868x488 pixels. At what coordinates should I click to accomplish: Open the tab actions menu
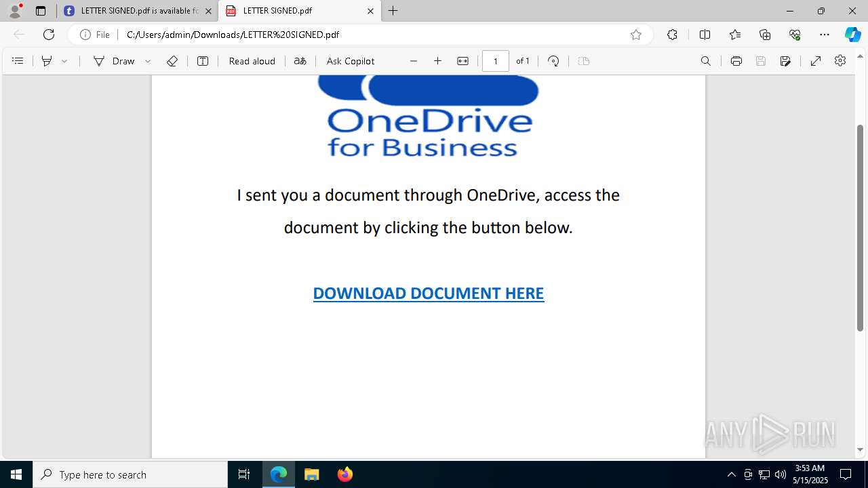click(x=41, y=11)
